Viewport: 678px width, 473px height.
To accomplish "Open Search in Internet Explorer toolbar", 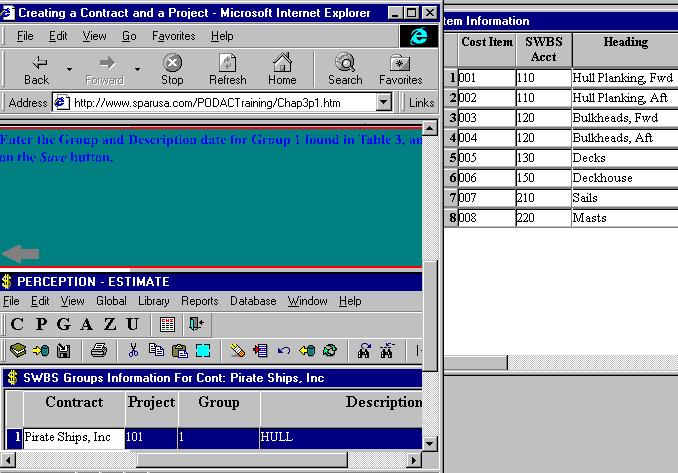I will (x=345, y=70).
